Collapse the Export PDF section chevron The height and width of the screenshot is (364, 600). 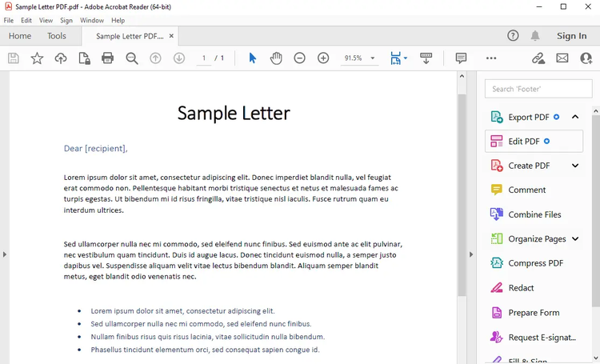click(x=575, y=117)
